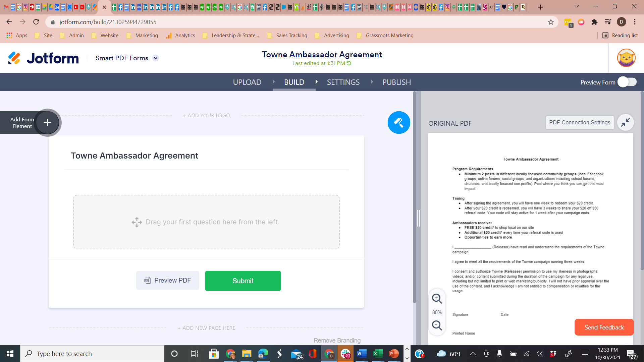Screen dimensions: 644x362
Task: Enable the Preview Form switch
Action: 627,82
